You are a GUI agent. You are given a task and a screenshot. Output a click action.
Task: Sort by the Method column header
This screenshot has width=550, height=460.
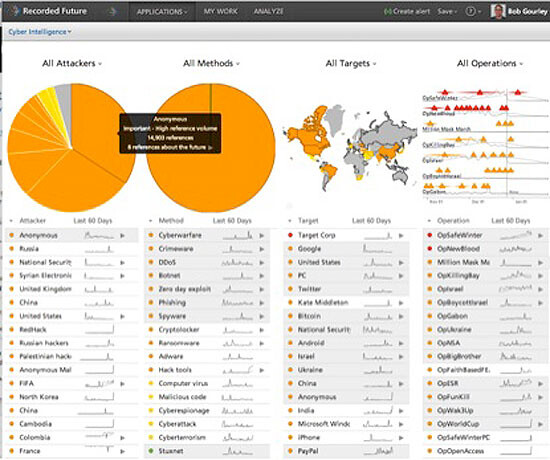pyautogui.click(x=171, y=221)
